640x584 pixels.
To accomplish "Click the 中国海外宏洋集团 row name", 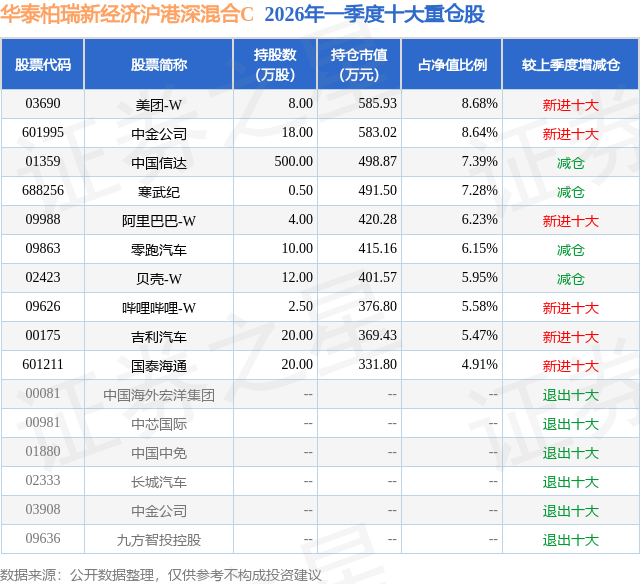I will [159, 395].
